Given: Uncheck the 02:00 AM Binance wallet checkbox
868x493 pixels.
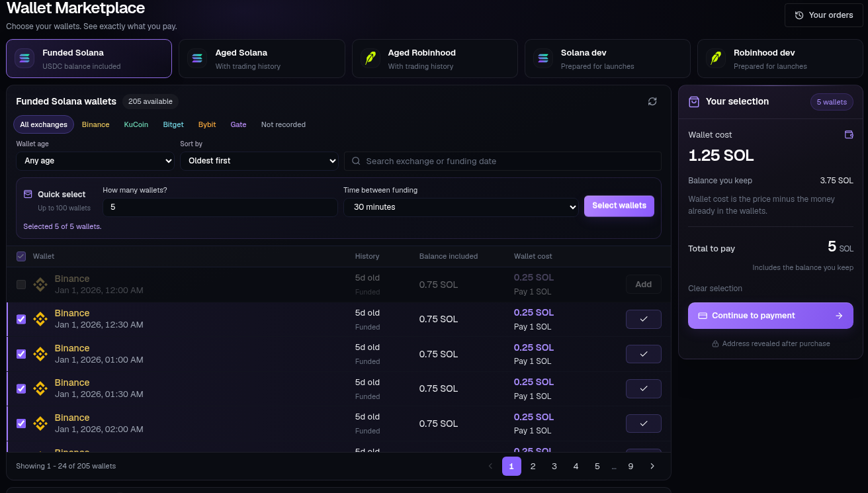Looking at the screenshot, I should click(21, 424).
